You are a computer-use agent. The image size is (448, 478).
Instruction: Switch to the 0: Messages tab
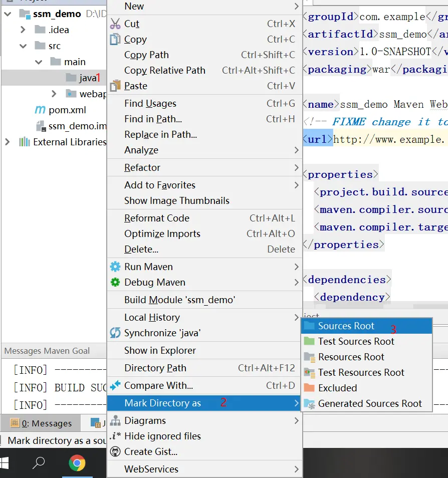coord(41,423)
